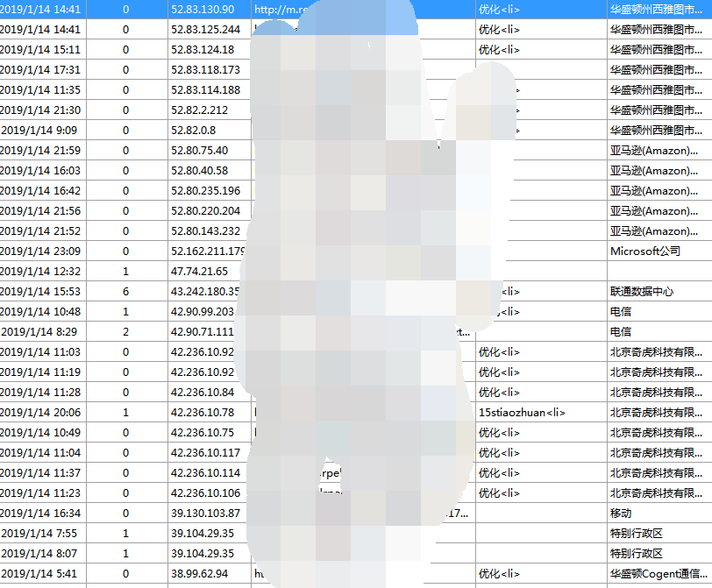712x588 pixels.
Task: Select timestamp 2019/1/14 10:48
Action: [40, 312]
